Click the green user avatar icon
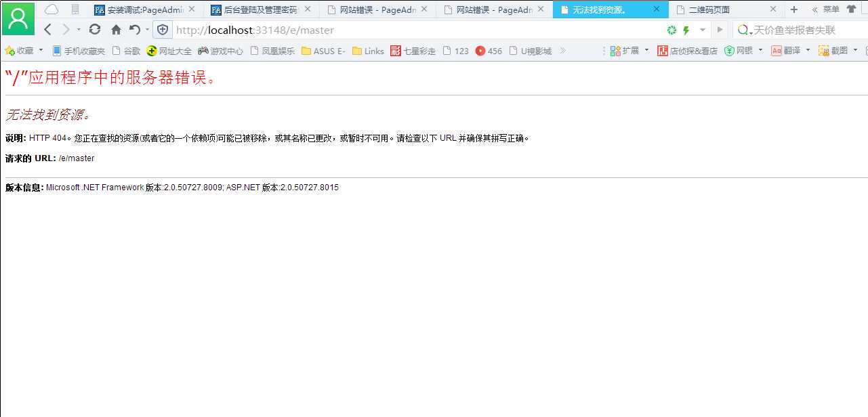This screenshot has width=868, height=417. tap(18, 18)
